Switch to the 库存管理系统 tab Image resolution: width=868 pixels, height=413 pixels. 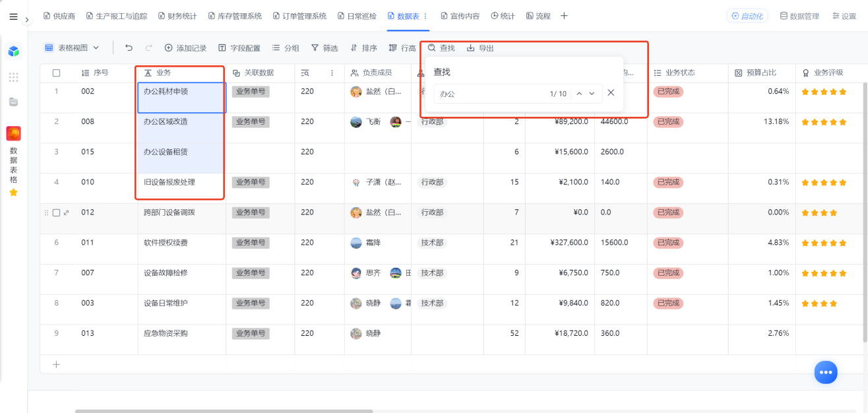(234, 16)
